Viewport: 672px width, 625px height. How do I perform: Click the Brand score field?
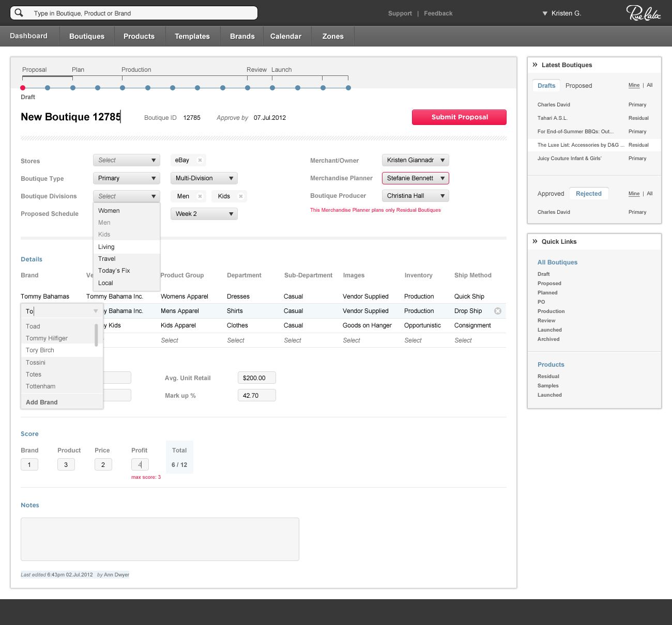29,465
